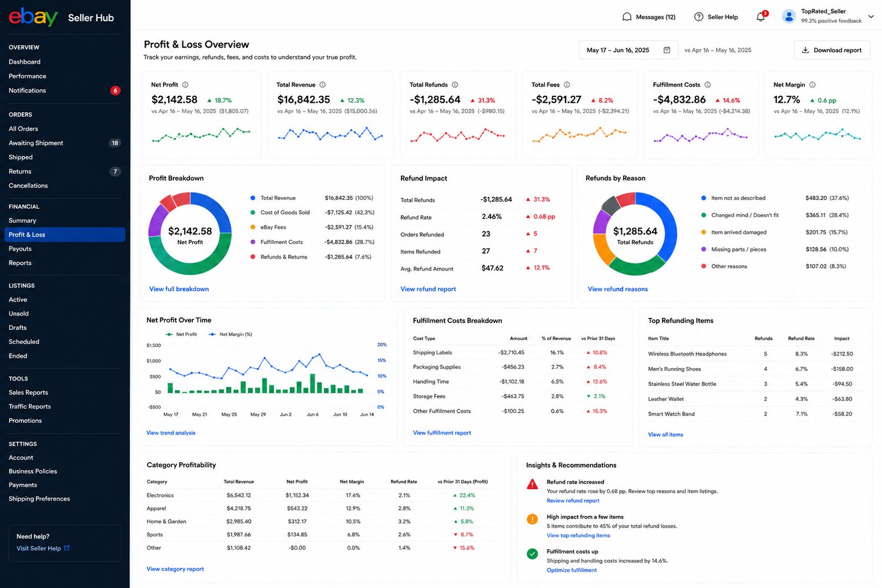The height and width of the screenshot is (588, 882).
Task: Show info for Total Revenue card
Action: pyautogui.click(x=322, y=85)
